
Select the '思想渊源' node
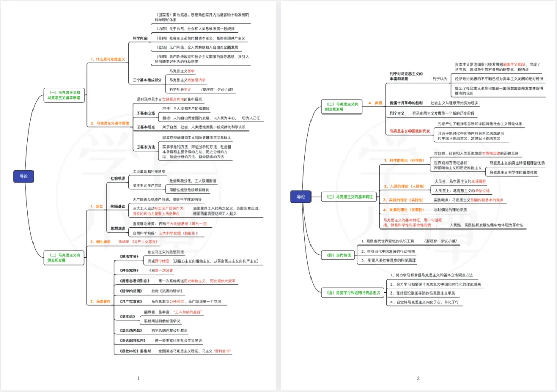click(118, 228)
